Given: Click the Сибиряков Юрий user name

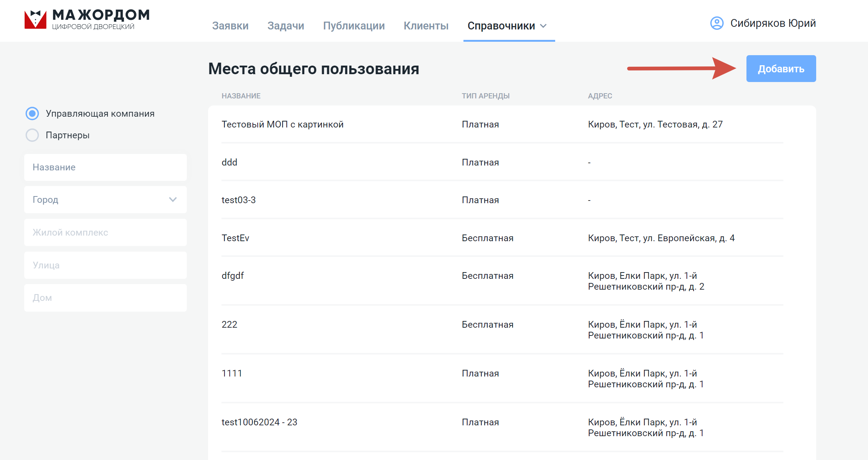Looking at the screenshot, I should pos(773,23).
